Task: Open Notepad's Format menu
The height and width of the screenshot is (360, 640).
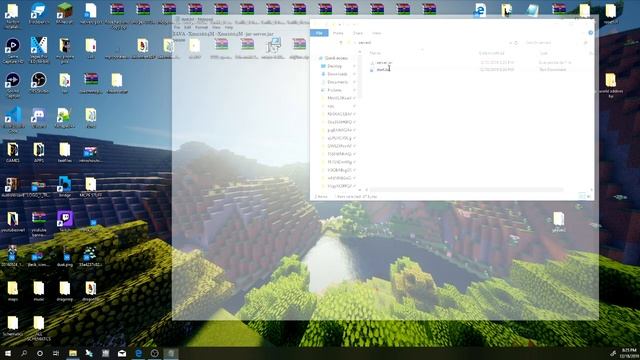Action: tap(201, 27)
